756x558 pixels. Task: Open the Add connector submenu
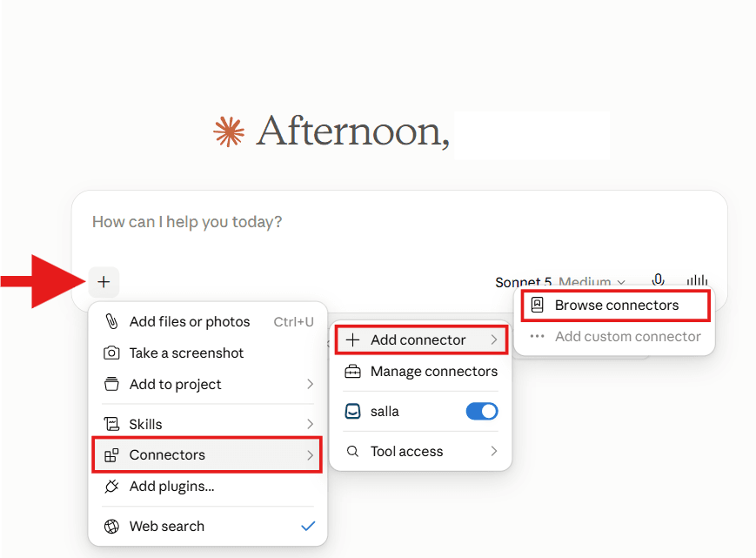(421, 340)
